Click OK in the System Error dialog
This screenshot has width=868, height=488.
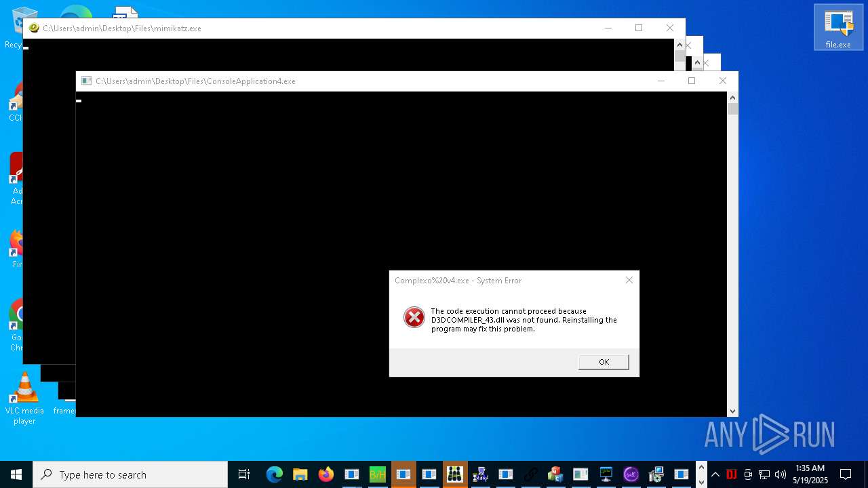[604, 362]
